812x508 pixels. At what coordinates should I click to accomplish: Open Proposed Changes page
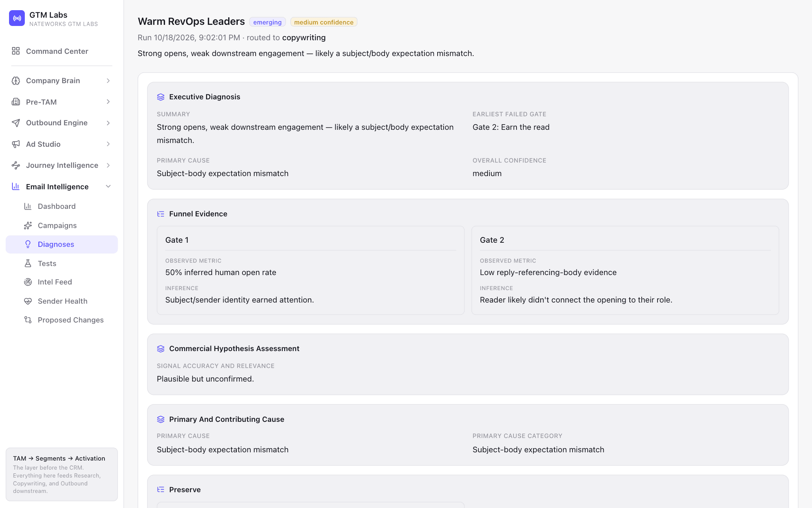tap(62, 320)
